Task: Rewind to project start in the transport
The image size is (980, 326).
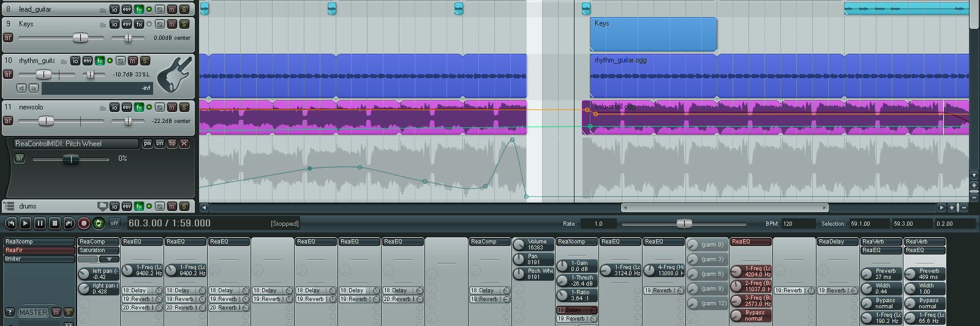Action: coord(10,223)
